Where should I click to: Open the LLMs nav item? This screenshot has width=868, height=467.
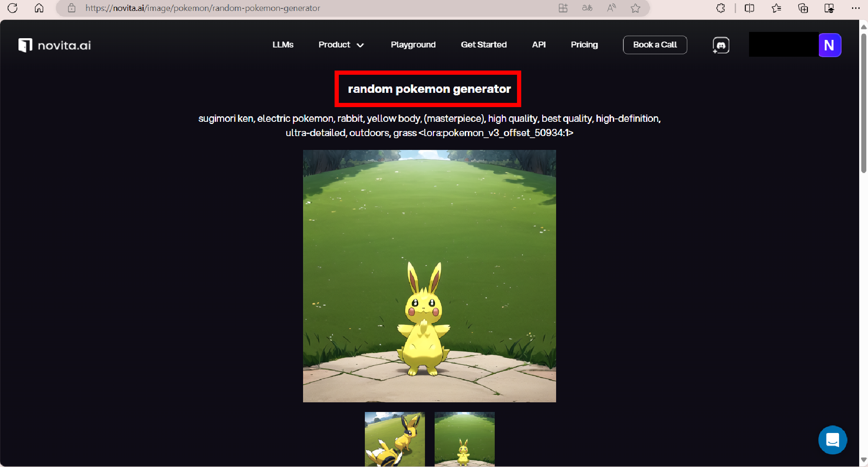click(x=283, y=45)
